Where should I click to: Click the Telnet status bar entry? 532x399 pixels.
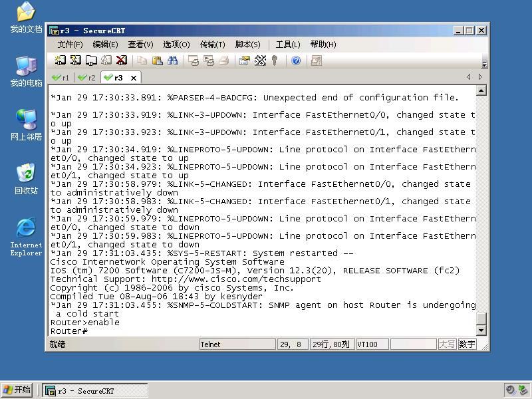237,344
